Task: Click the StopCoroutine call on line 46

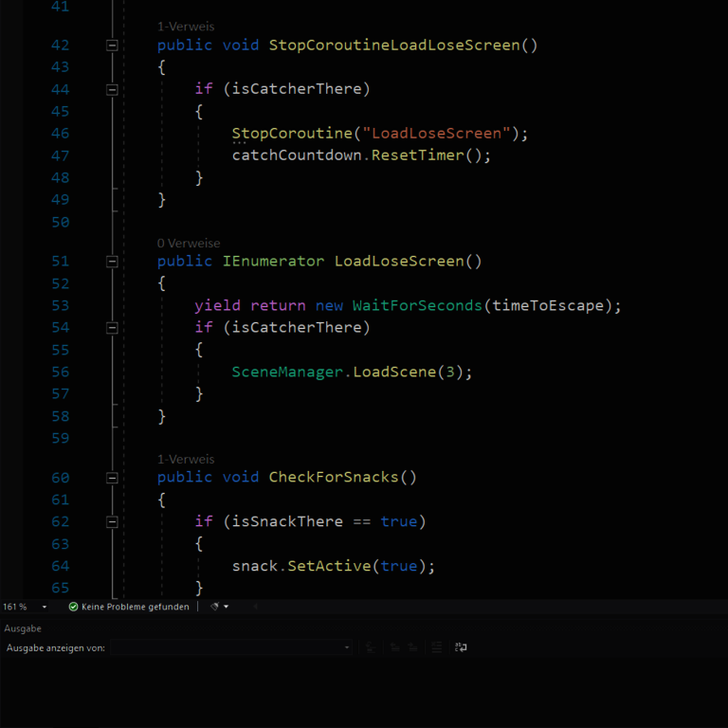Action: tap(292, 134)
